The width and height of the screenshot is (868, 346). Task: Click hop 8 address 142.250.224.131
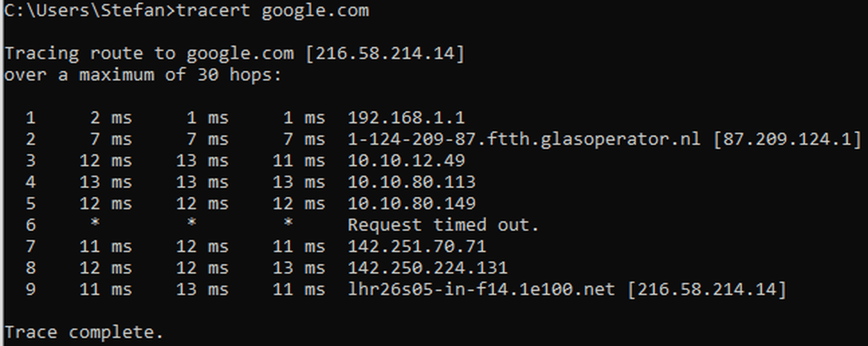pyautogui.click(x=427, y=267)
